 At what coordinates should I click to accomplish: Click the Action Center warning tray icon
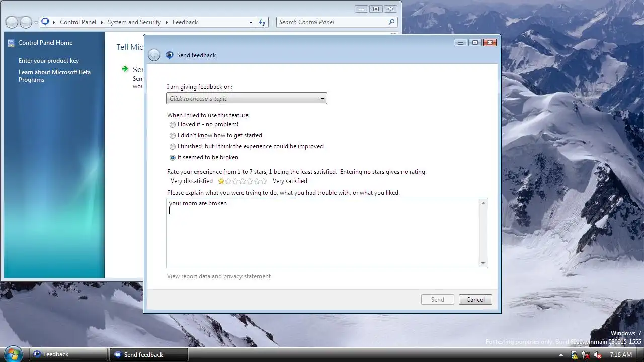coord(574,355)
